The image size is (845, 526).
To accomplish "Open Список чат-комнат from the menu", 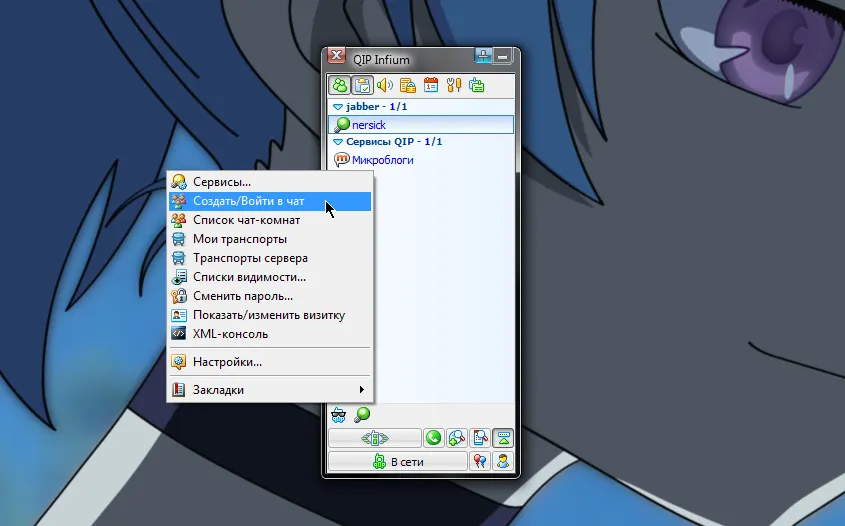I will click(246, 220).
